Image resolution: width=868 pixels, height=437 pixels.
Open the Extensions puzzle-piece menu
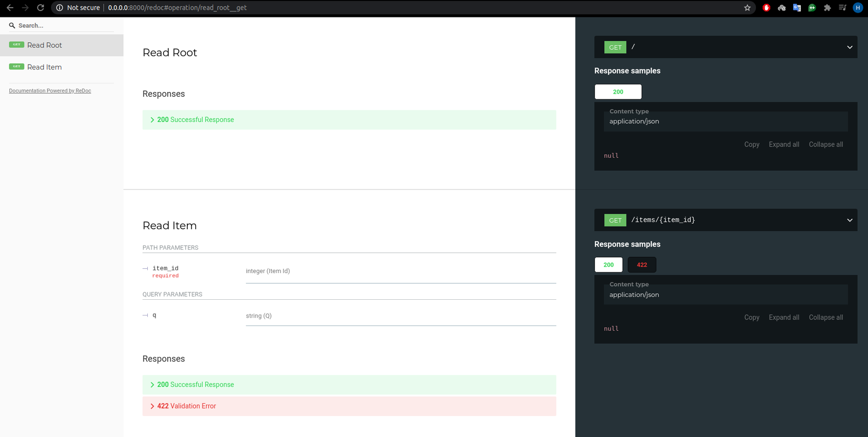827,8
